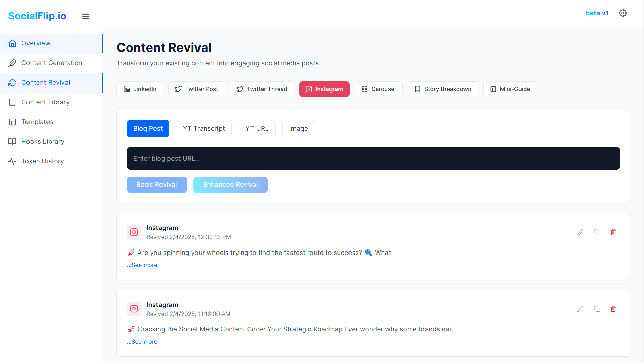
Task: Focus the blog post URL field
Action: tap(373, 159)
